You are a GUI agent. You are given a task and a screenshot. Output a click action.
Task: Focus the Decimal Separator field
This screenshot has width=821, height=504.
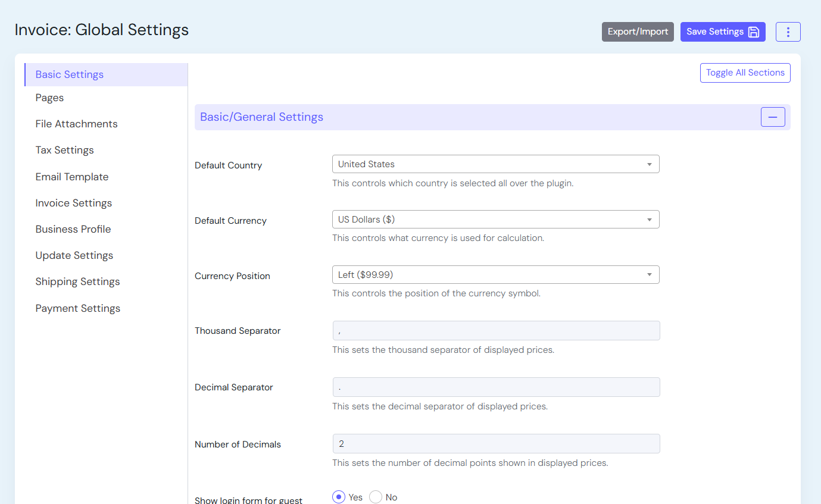(x=495, y=387)
